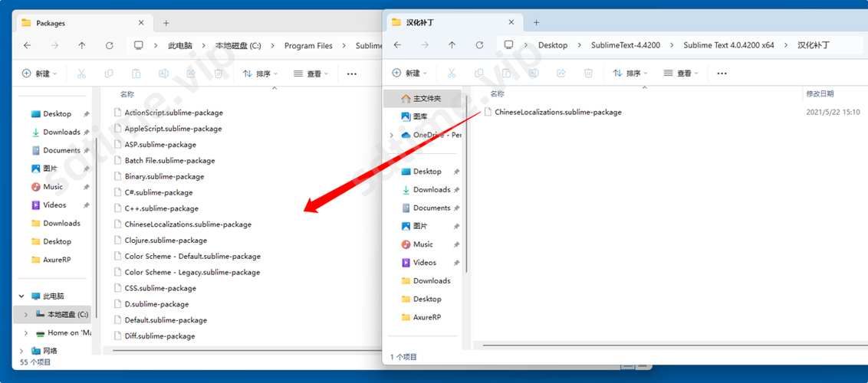Open more options in 汉化补丁 toolbar

(722, 73)
